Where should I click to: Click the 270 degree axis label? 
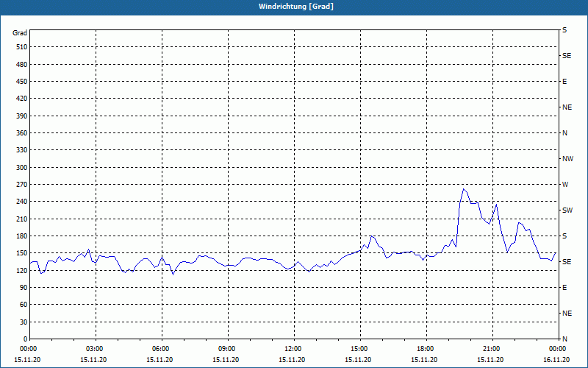22,185
